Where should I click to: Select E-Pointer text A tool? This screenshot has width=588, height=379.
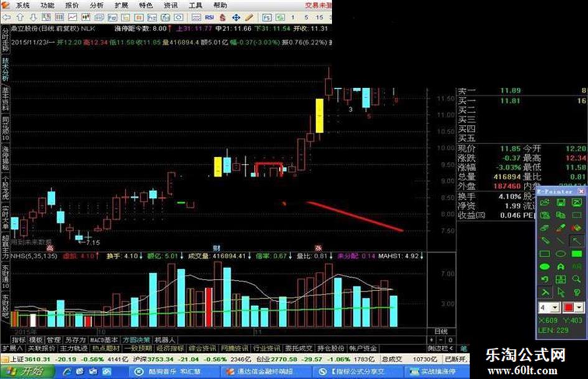point(561,266)
